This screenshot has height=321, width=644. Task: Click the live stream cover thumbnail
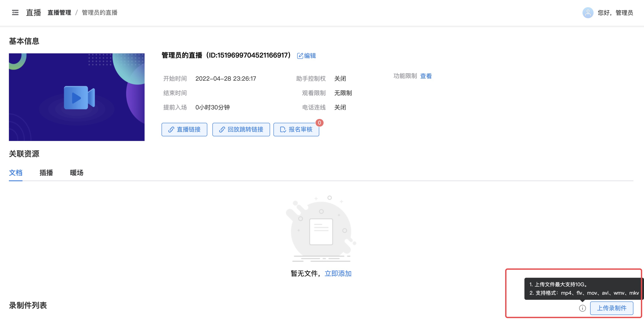(77, 97)
